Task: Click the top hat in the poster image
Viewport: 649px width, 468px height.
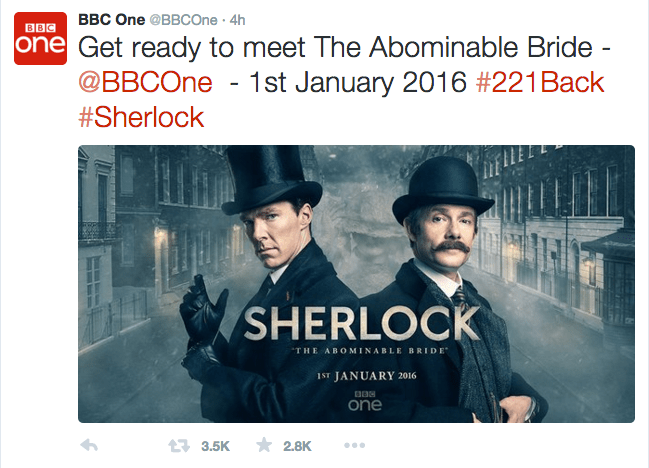Action: (x=271, y=180)
